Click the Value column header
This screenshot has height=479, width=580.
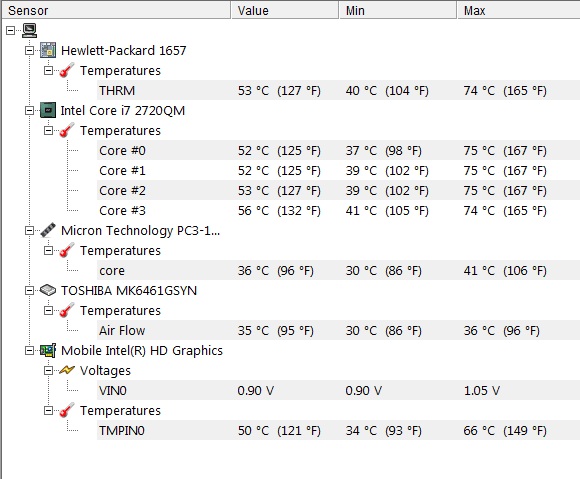285,10
